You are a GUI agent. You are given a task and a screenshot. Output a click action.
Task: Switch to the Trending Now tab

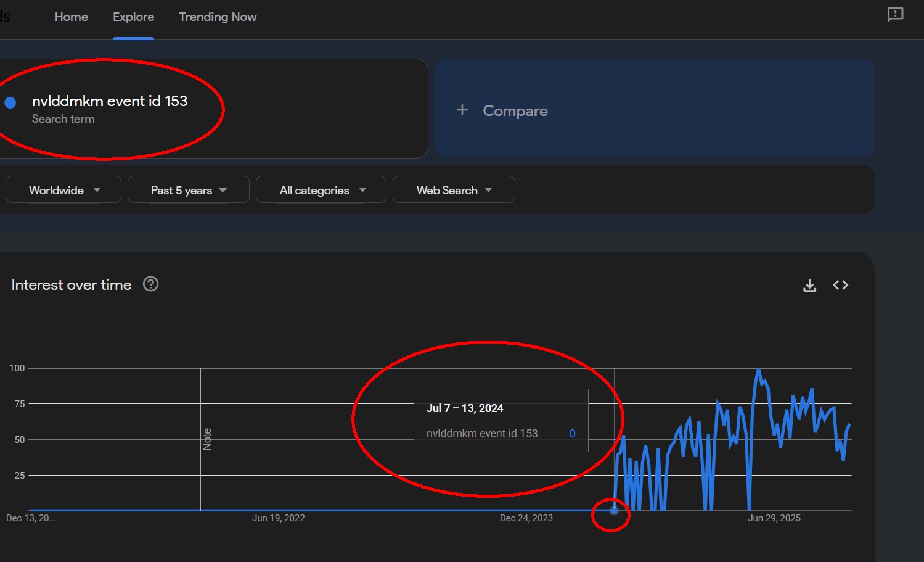[x=218, y=17]
